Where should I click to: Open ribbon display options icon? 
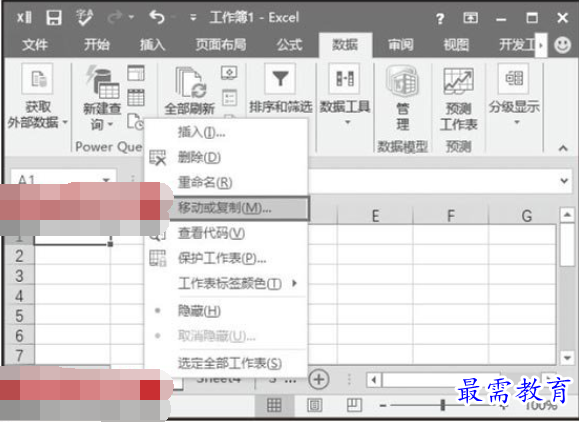(x=470, y=17)
